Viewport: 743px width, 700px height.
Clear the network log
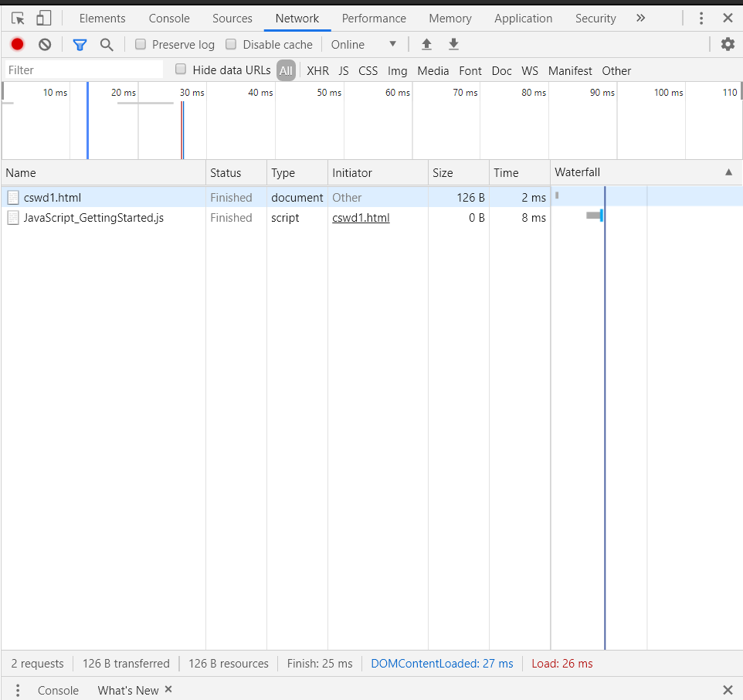[x=44, y=44]
